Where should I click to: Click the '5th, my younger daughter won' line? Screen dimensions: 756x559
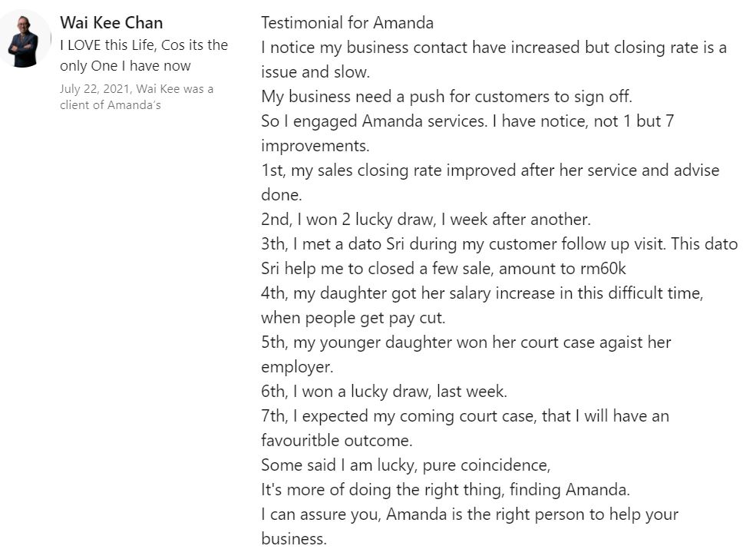(466, 342)
